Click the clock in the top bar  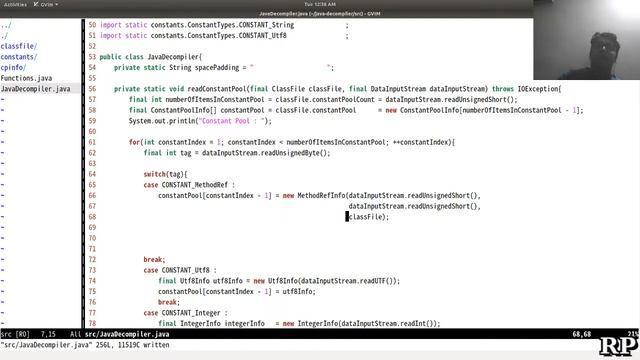pyautogui.click(x=320, y=4)
